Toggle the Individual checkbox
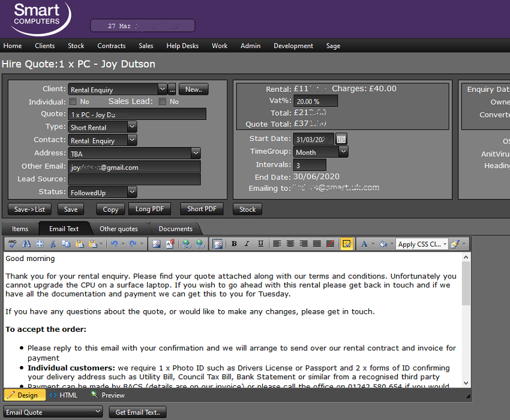 pyautogui.click(x=73, y=102)
